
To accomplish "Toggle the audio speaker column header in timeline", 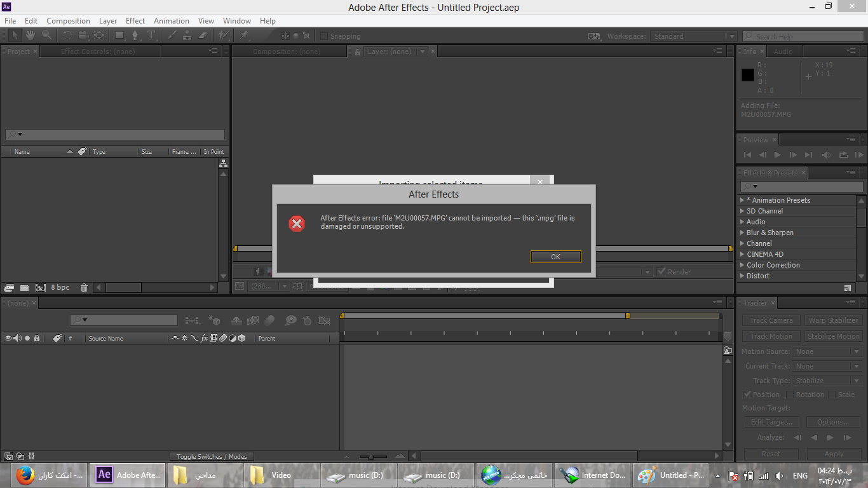I will [17, 338].
